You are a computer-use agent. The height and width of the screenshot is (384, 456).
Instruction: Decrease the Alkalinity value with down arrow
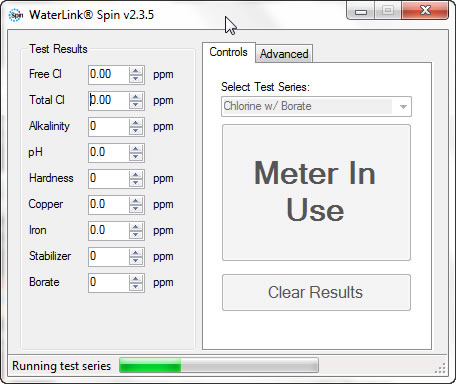[x=136, y=131]
